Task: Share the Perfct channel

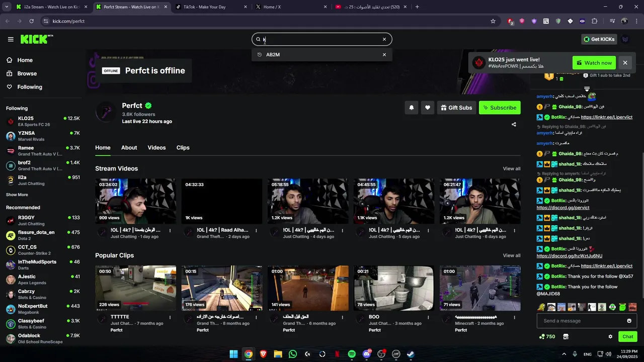Action: 514,124
